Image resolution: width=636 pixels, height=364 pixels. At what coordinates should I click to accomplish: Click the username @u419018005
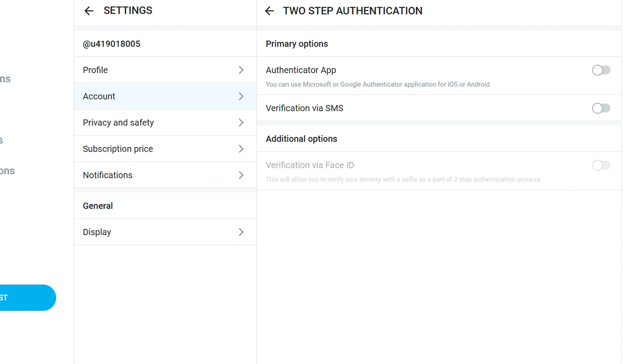(x=112, y=44)
